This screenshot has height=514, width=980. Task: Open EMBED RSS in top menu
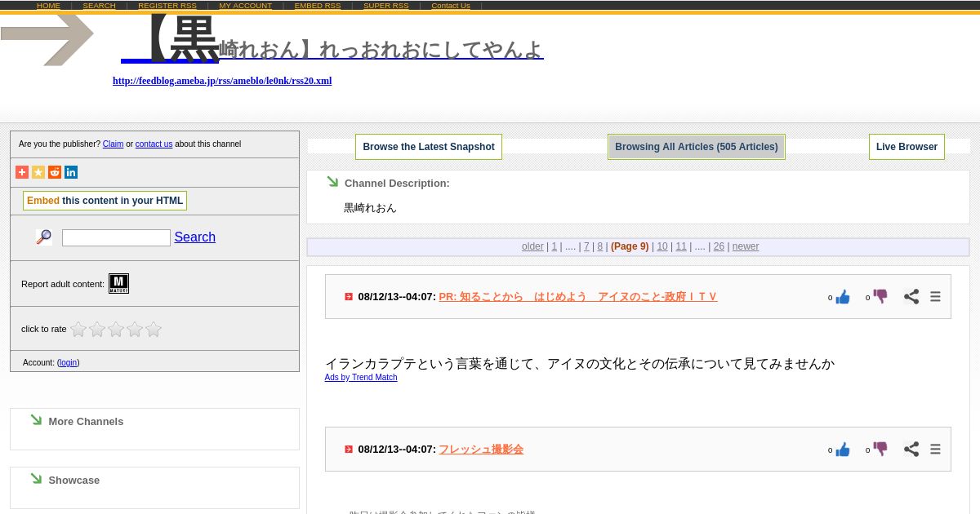[x=318, y=6]
